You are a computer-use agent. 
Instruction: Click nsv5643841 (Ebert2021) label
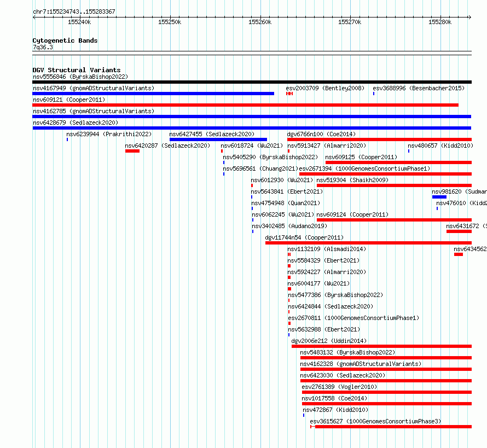(287, 191)
